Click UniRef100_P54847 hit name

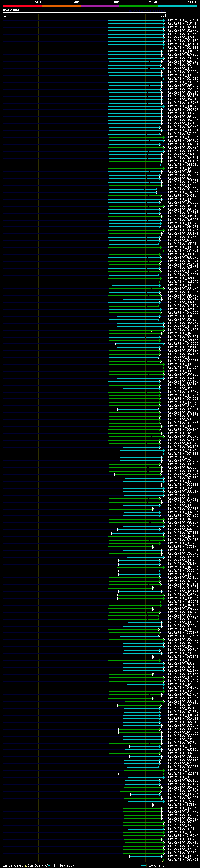(183, 89)
